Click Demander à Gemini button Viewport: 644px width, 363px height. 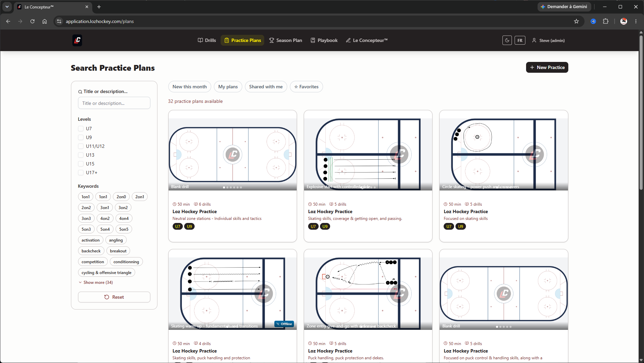click(x=564, y=7)
